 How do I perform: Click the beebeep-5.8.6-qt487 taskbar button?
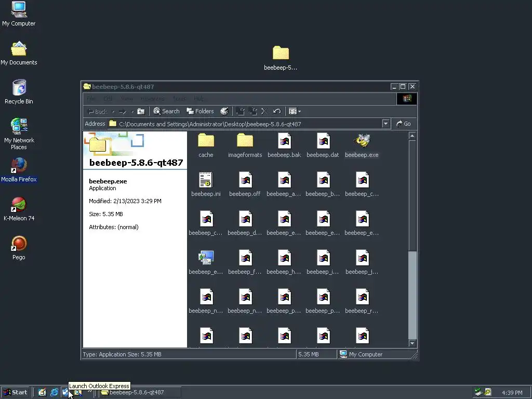coord(139,392)
